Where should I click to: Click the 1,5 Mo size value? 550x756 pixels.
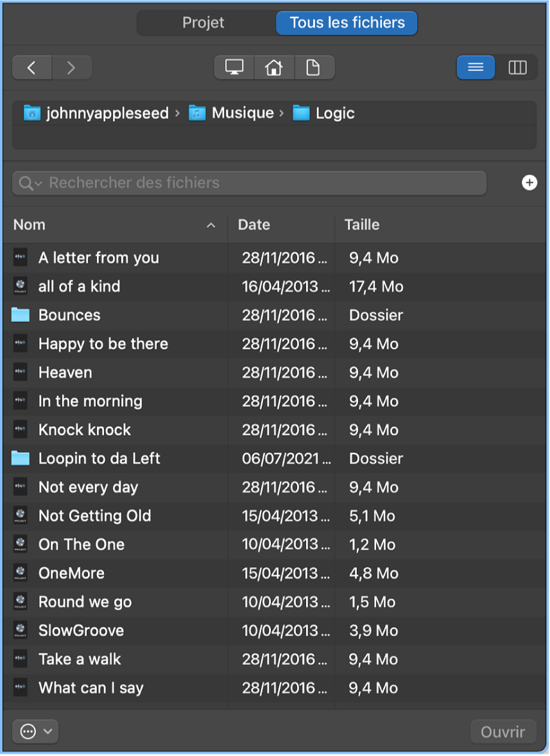pos(372,602)
